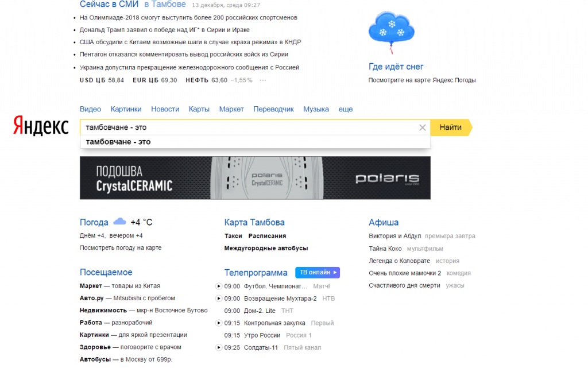The image size is (588, 368).
Task: Click the cloud icon next to Погода
Action: (119, 222)
